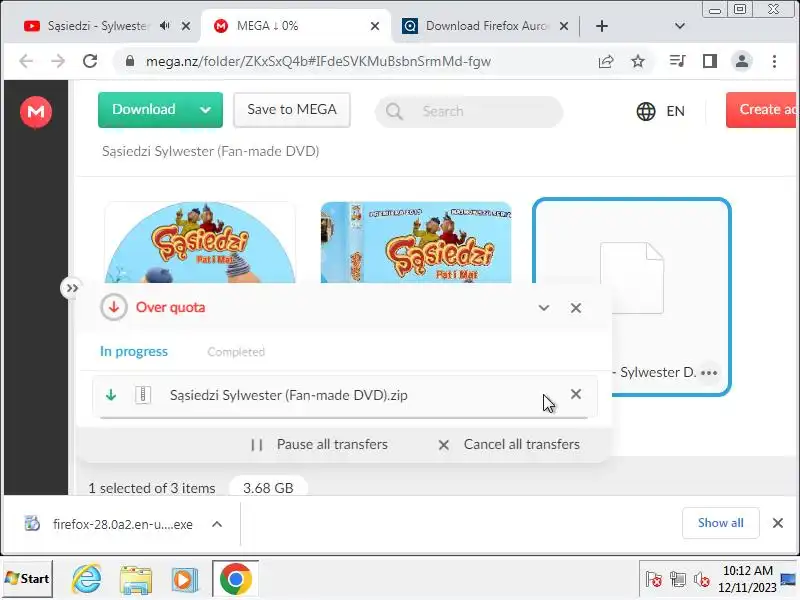
Task: Select the MEGA 0% tab
Action: (268, 26)
